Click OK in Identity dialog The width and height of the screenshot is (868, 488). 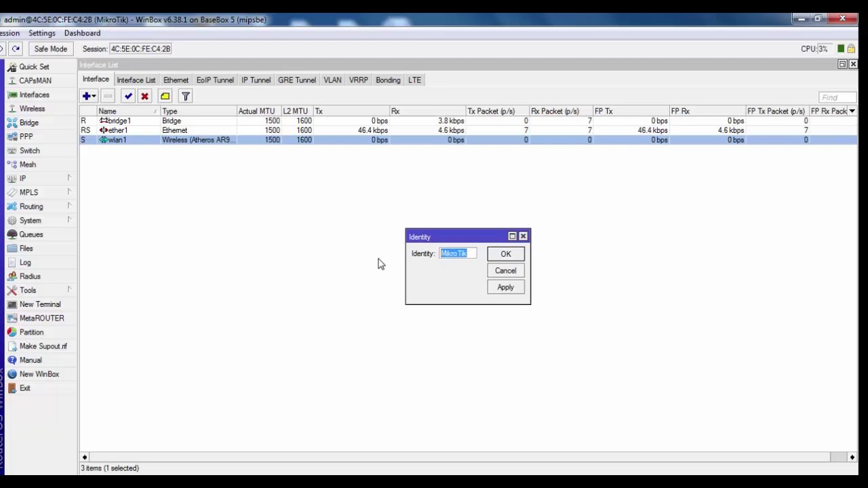(506, 254)
